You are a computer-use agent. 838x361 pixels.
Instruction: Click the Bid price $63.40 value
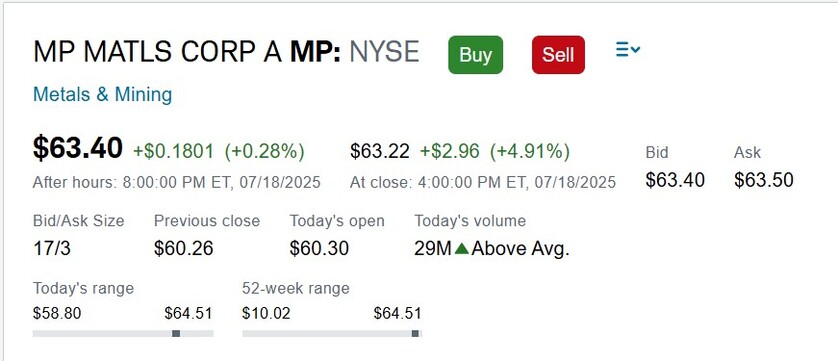675,180
